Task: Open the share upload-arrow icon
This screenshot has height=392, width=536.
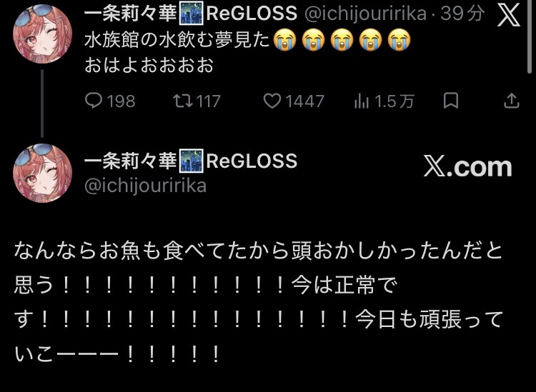Action: (512, 101)
